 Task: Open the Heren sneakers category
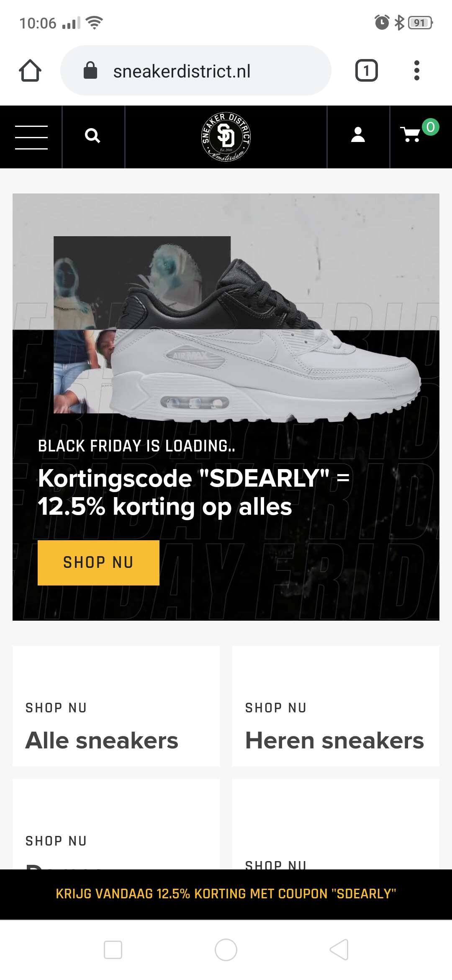(336, 706)
